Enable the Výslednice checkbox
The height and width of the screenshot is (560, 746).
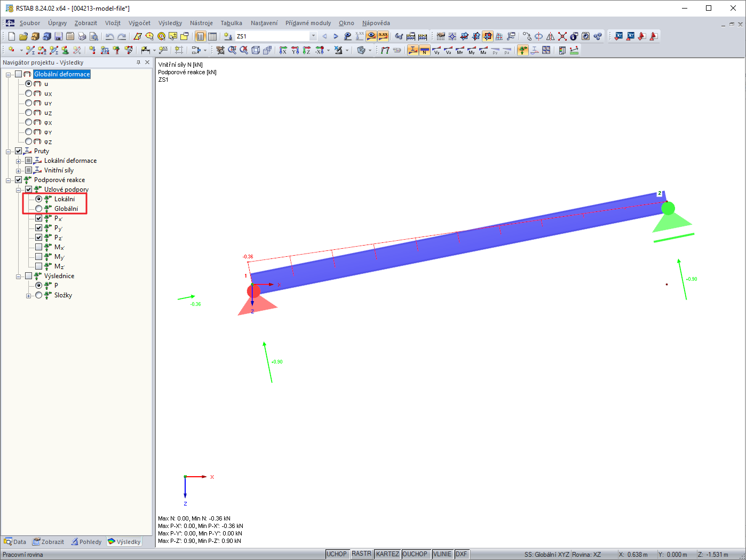[29, 276]
